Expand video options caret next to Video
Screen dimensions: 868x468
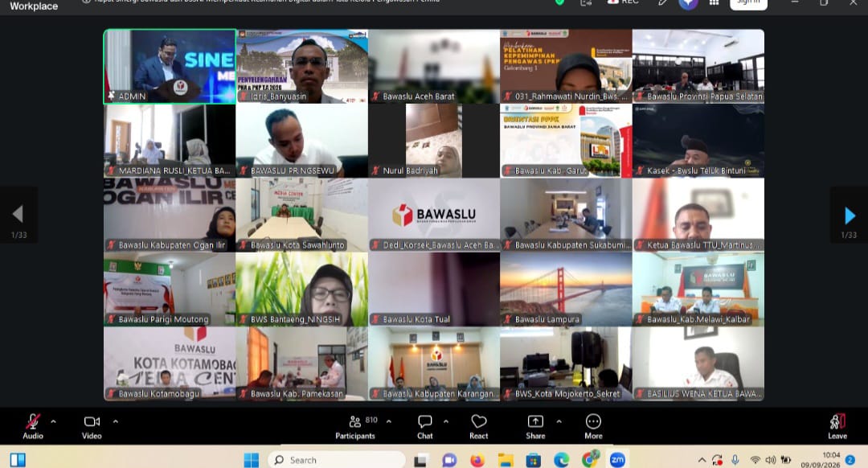115,421
